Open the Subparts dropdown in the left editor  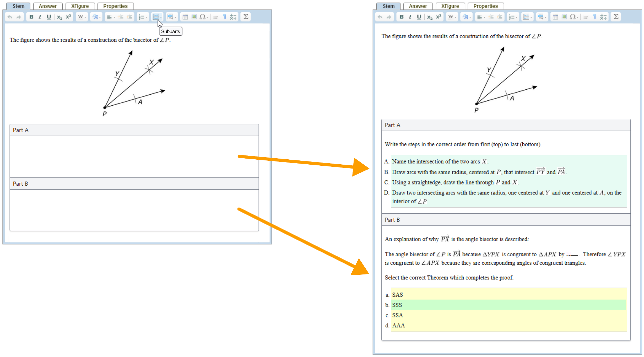pos(157,17)
